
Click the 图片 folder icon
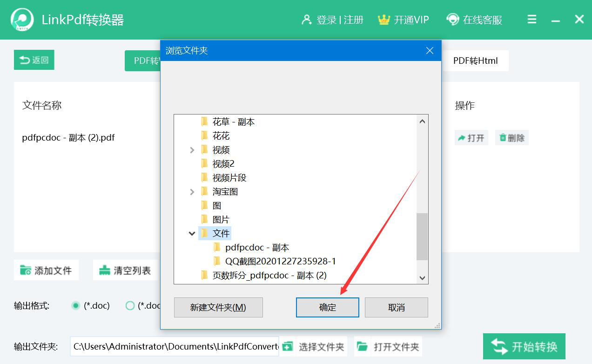(204, 220)
